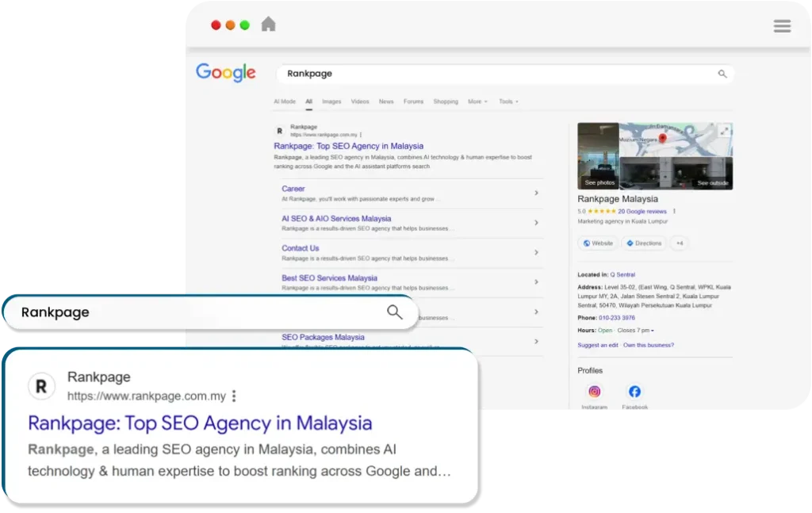Switch to the Images tab
Viewport: 812px width, 513px height.
[331, 101]
